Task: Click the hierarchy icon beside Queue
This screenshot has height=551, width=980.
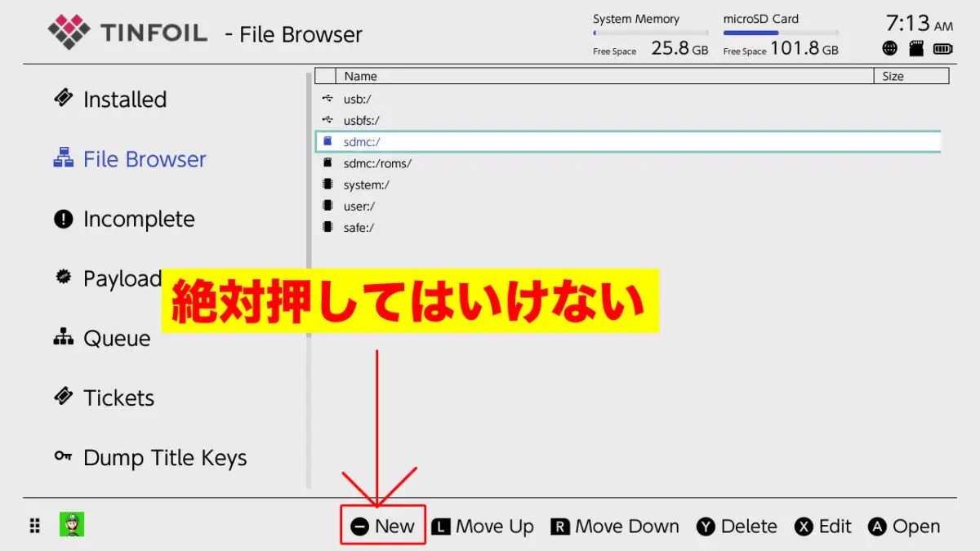Action: pos(64,338)
